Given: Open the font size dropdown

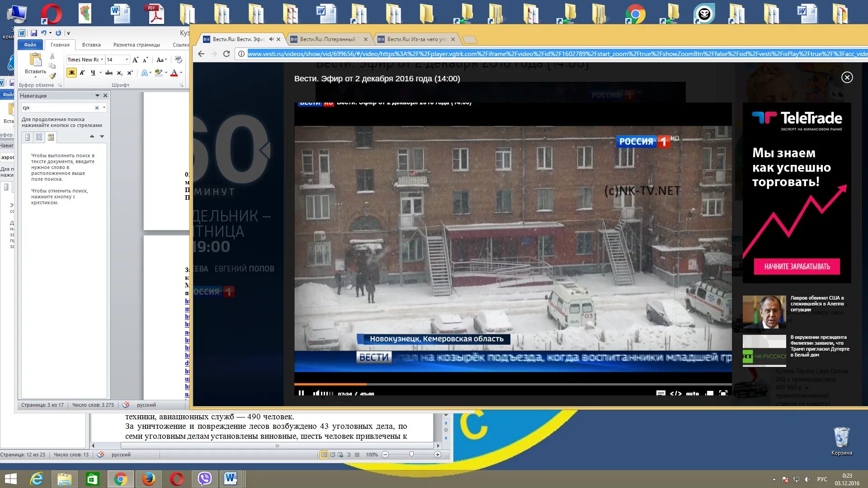Looking at the screenshot, I should [127, 60].
